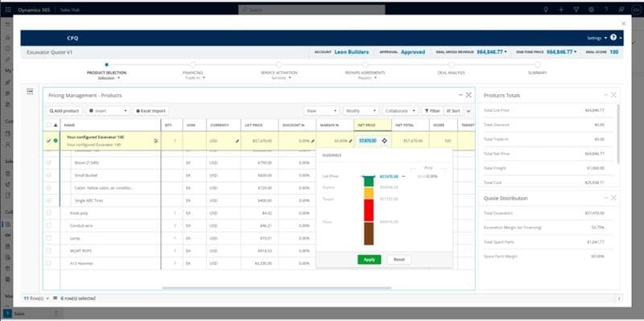
Task: Click the pencil edit icon in Currency cell
Action: pyautogui.click(x=237, y=141)
